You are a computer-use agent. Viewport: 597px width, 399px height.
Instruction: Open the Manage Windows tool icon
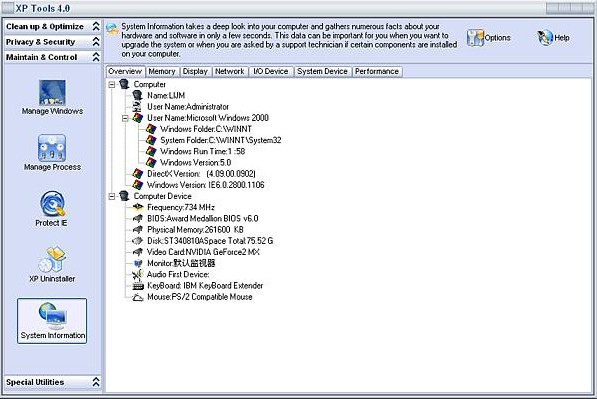tap(52, 93)
